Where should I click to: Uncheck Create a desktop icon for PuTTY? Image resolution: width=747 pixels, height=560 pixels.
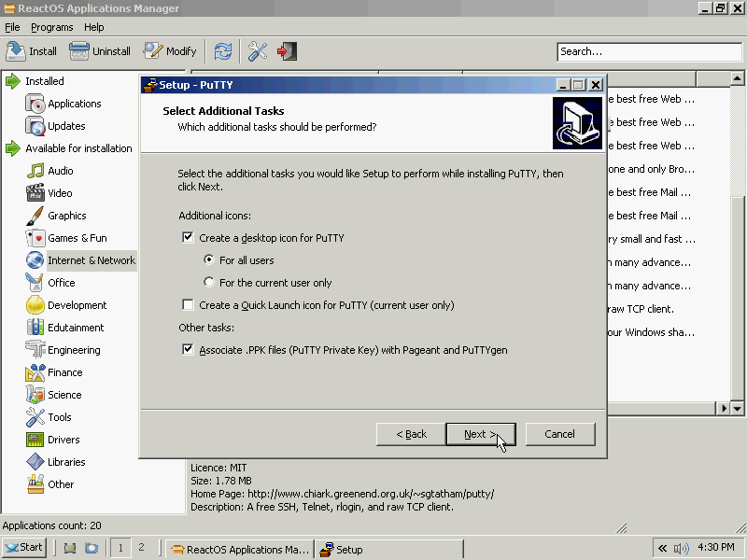click(189, 238)
